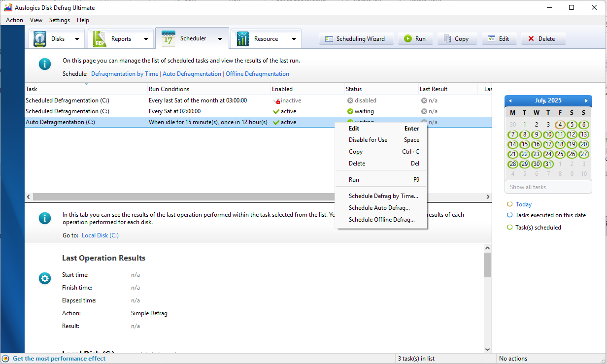Click the Resource chart icon
This screenshot has width=607, height=364.
pos(242,39)
